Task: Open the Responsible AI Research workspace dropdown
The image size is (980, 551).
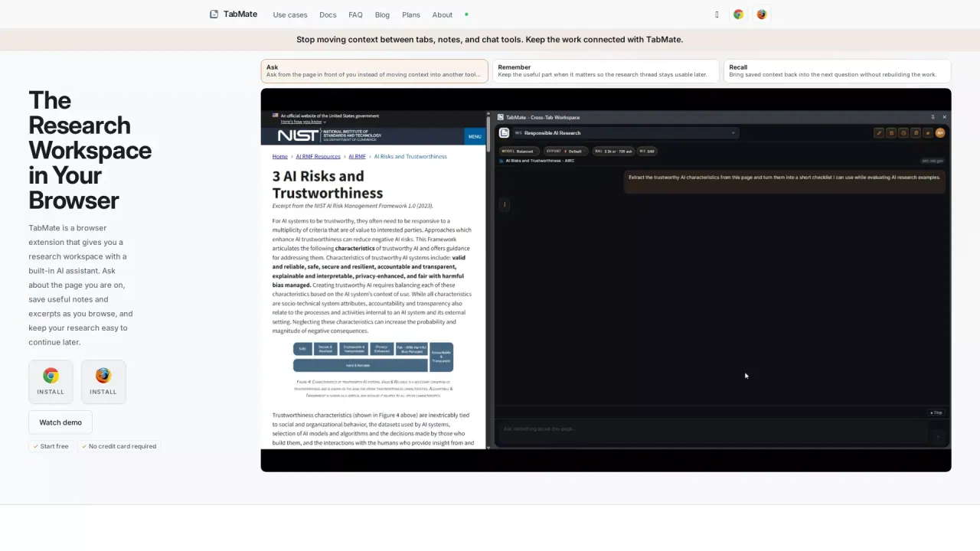Action: [625, 133]
